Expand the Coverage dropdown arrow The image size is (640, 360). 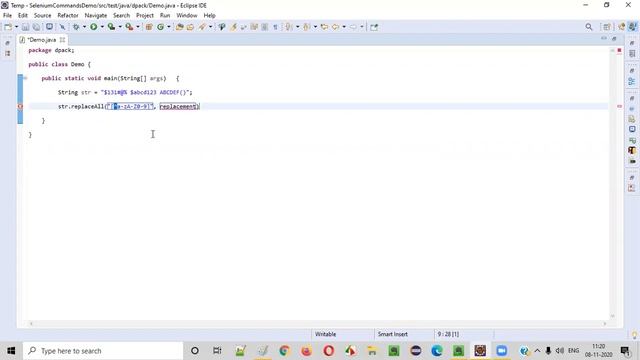tap(120, 27)
